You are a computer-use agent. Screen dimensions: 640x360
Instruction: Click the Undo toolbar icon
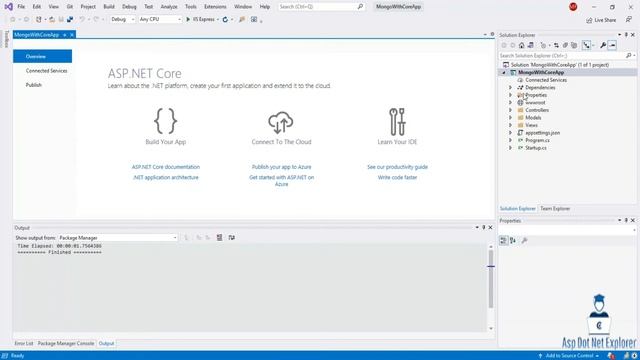(x=82, y=19)
